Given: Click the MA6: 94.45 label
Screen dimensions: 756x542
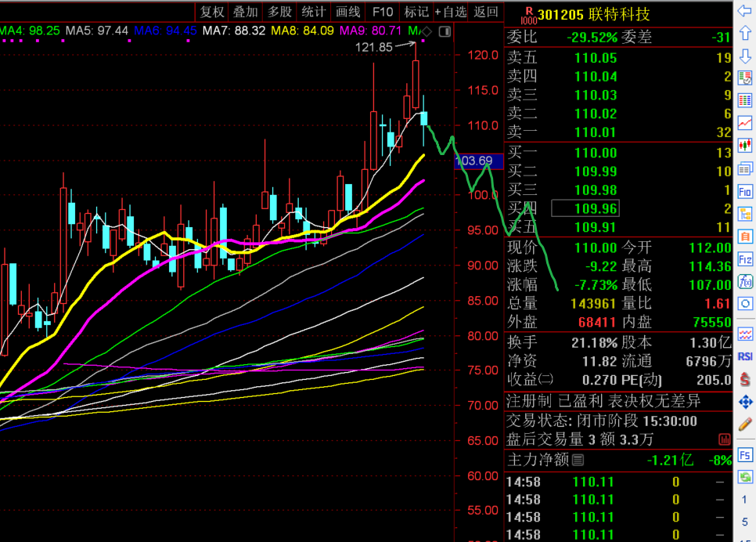Looking at the screenshot, I should (165, 31).
